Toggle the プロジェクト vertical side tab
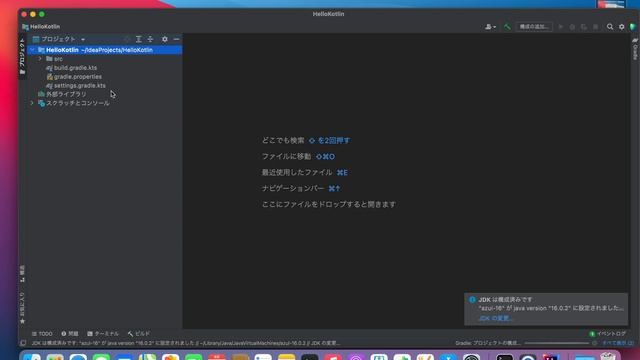The width and height of the screenshot is (640, 360). (x=22, y=56)
